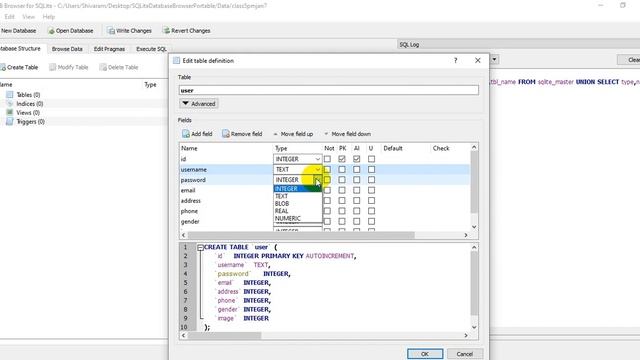Image resolution: width=640 pixels, height=360 pixels.
Task: Click the table name input field
Action: [x=329, y=90]
